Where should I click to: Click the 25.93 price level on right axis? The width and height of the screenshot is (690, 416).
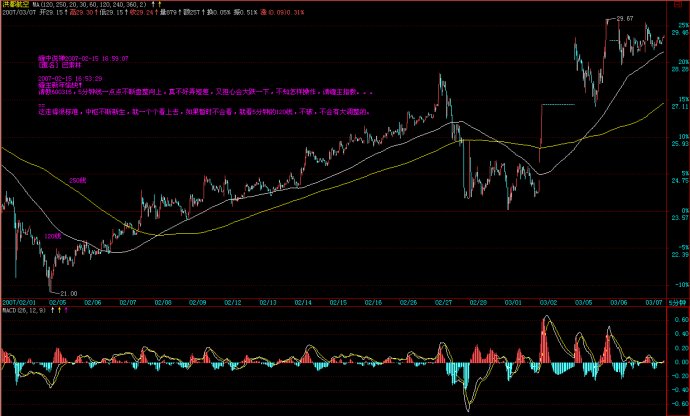679,144
